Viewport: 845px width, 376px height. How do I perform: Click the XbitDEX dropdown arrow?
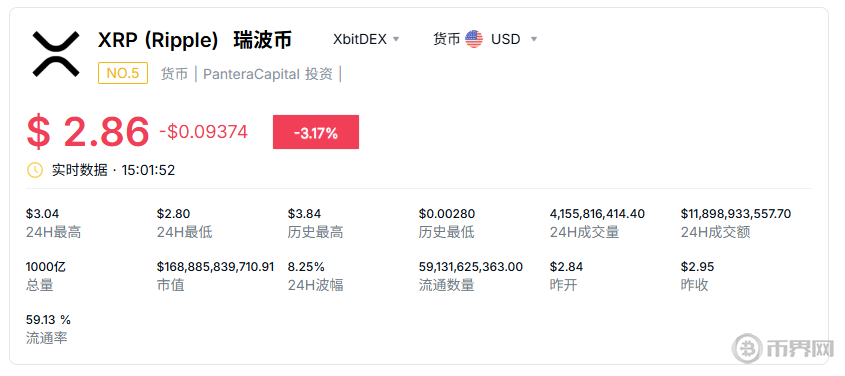click(x=396, y=39)
